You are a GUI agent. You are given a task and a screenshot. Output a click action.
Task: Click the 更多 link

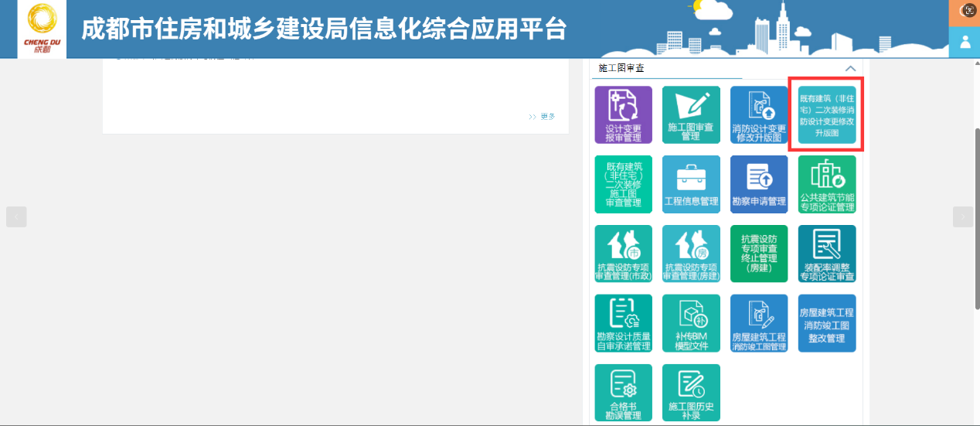543,117
